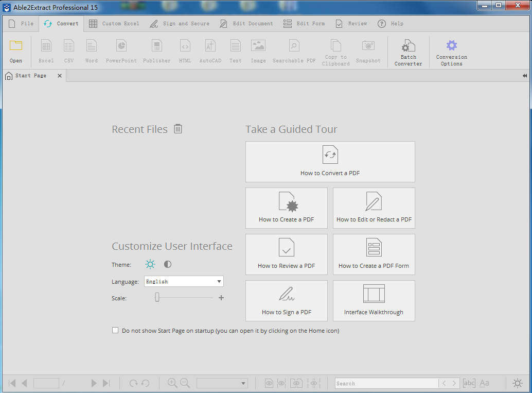
Task: Open How to Edit or Redact a PDF
Action: (x=374, y=208)
